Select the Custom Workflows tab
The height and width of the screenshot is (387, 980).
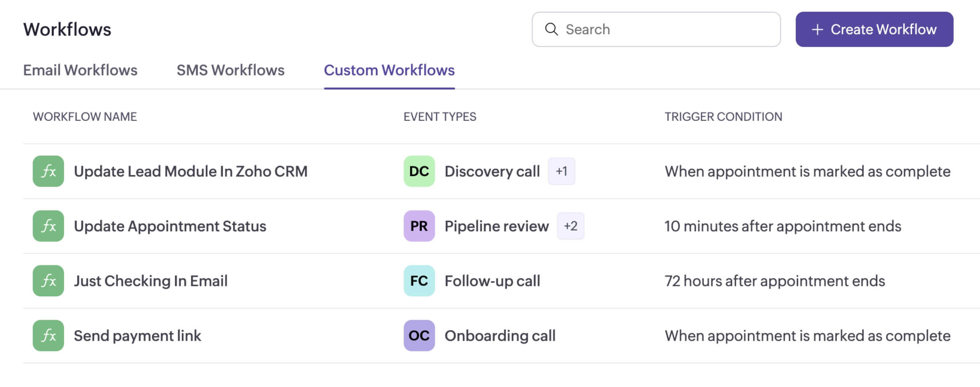389,70
